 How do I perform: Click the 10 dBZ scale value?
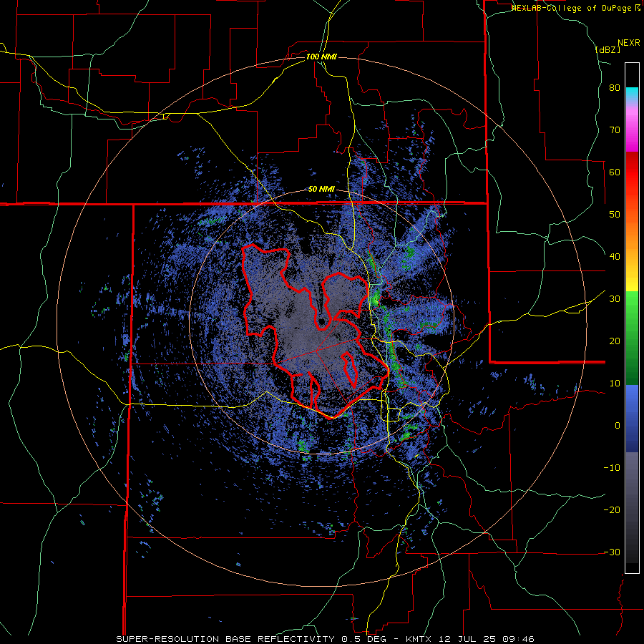[615, 384]
